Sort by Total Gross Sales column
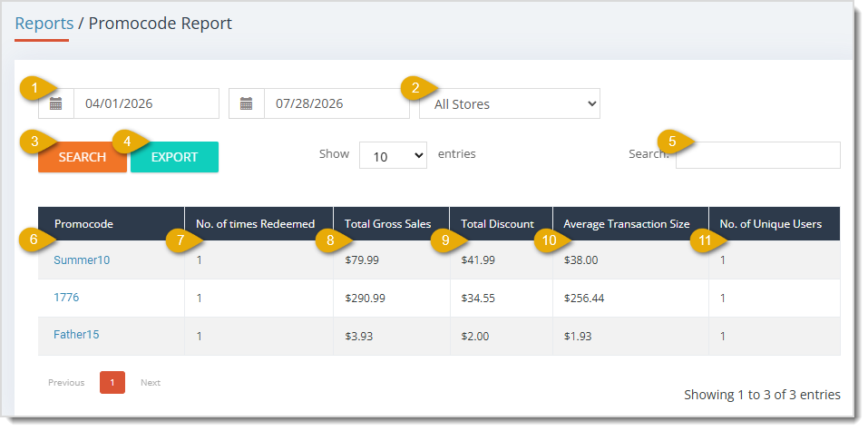This screenshot has width=868, height=431. point(392,224)
